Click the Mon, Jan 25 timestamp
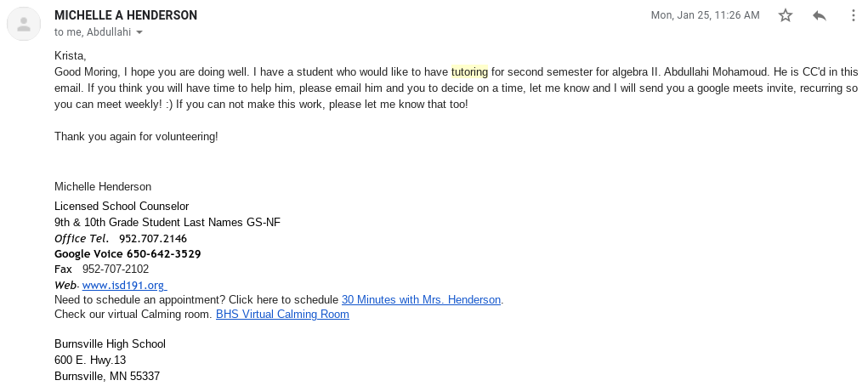 pos(705,15)
